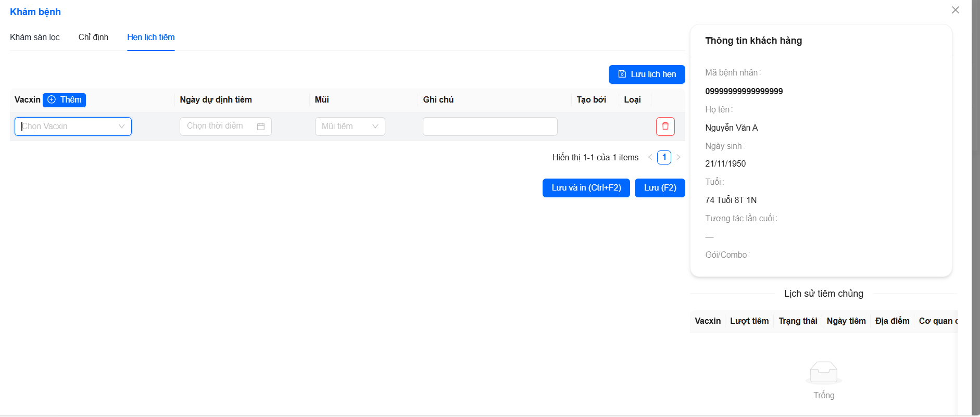The image size is (980, 417).
Task: Go to next page arrow
Action: coord(679,157)
